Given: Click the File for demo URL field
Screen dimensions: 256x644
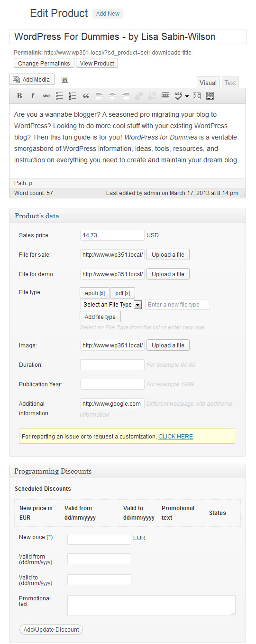Looking at the screenshot, I should pos(112,274).
